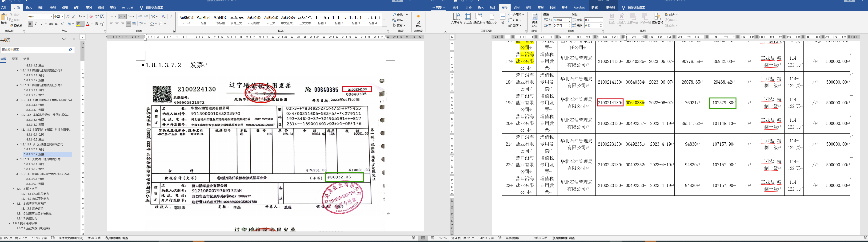Image resolution: width=868 pixels, height=242 pixels.
Task: Switch to the 表设计 ribbon tab
Action: [595, 8]
